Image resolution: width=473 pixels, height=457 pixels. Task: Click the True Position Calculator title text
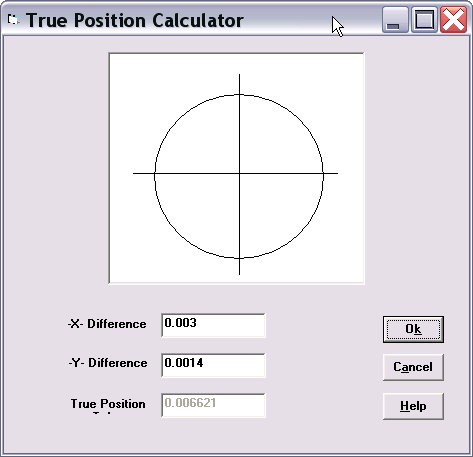[135, 20]
